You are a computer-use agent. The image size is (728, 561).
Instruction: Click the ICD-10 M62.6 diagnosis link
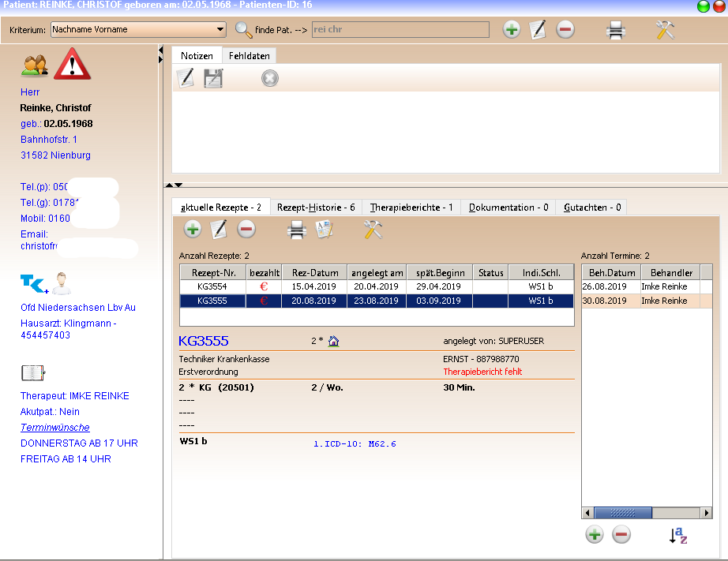click(355, 444)
